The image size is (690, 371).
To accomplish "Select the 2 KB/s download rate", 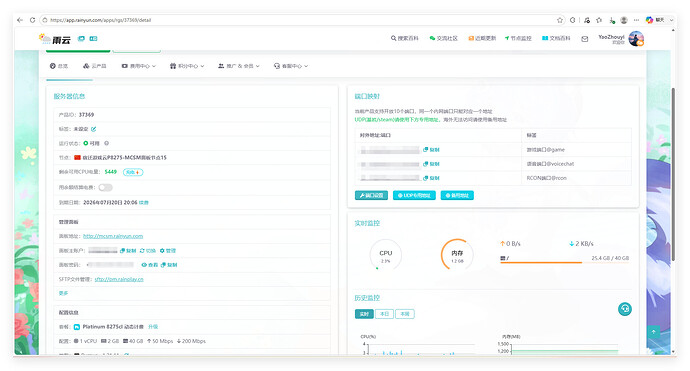I will click(581, 243).
